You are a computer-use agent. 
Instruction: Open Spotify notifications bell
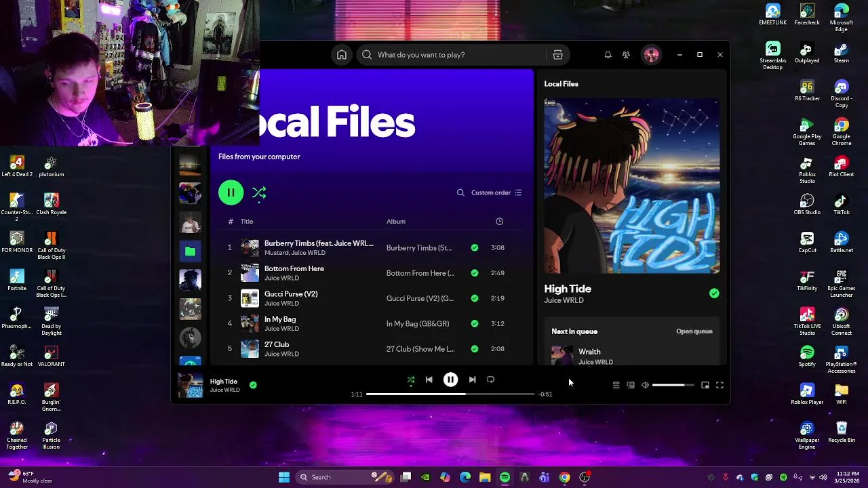pos(608,55)
